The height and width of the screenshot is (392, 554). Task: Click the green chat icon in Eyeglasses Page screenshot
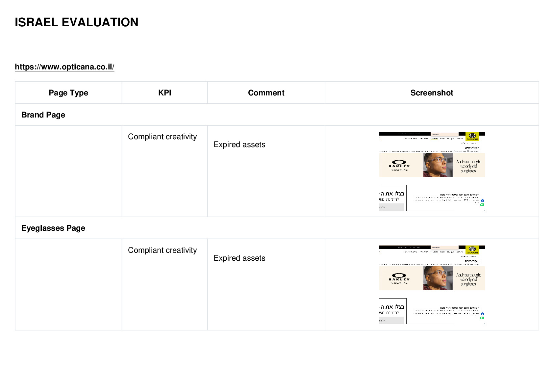[x=482, y=318]
